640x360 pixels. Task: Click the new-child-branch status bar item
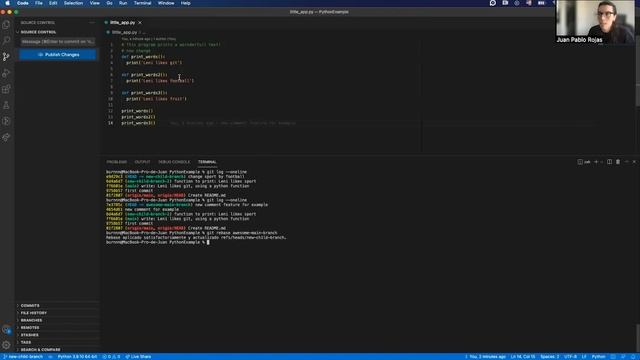pyautogui.click(x=23, y=357)
